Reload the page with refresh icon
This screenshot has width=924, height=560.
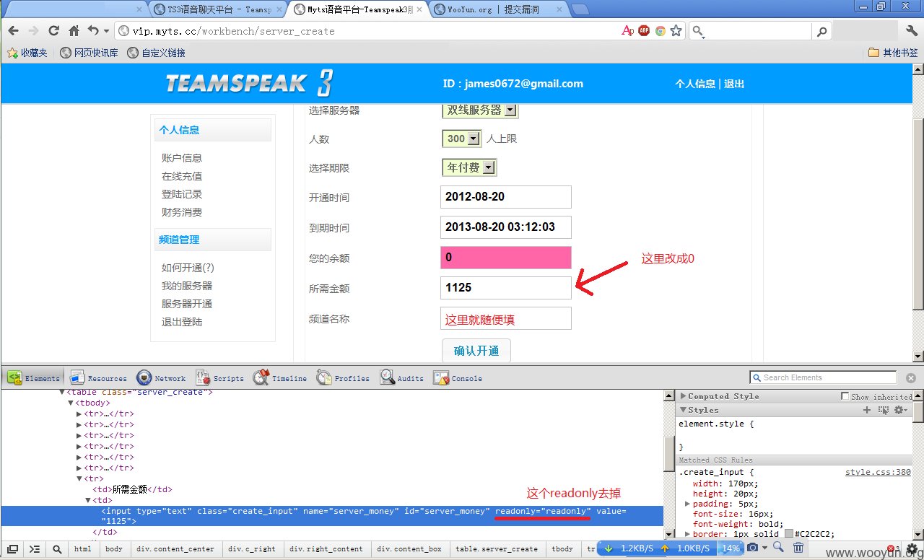[x=53, y=31]
